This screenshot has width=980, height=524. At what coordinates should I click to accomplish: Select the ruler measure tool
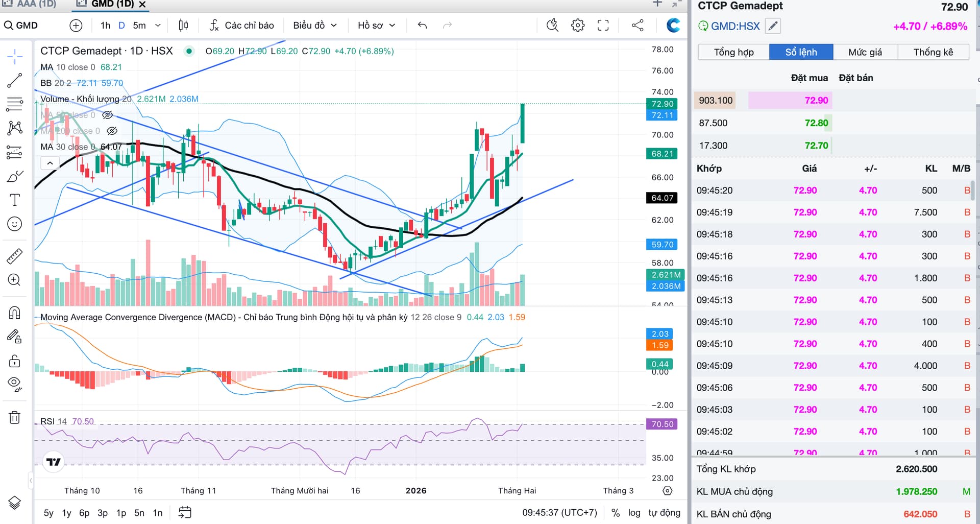[15, 256]
